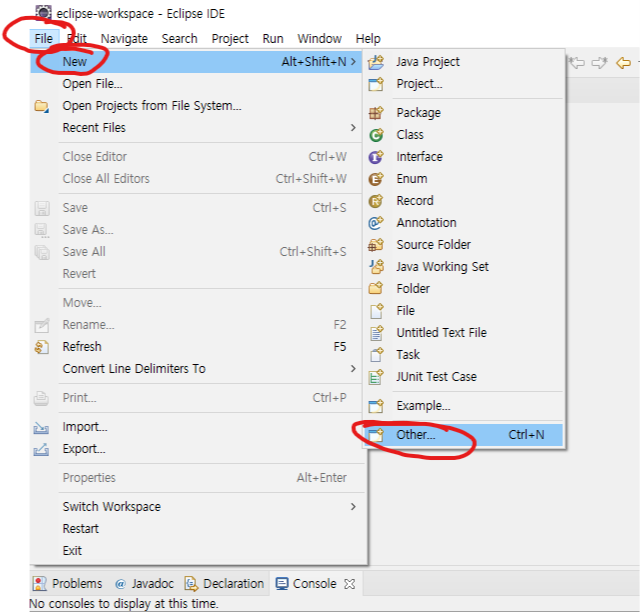Image resolution: width=640 pixels, height=612 pixels.
Task: Expand the Switch Workspace submenu arrow
Action: [x=353, y=507]
